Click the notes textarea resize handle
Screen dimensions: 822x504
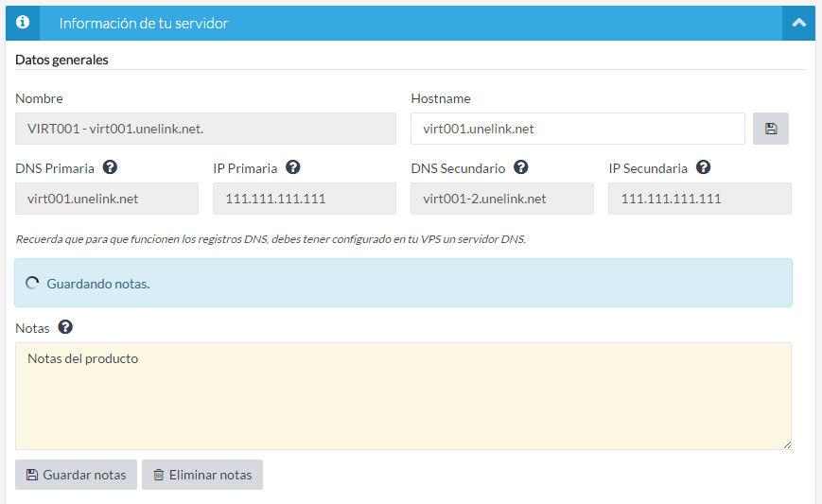coord(786,444)
